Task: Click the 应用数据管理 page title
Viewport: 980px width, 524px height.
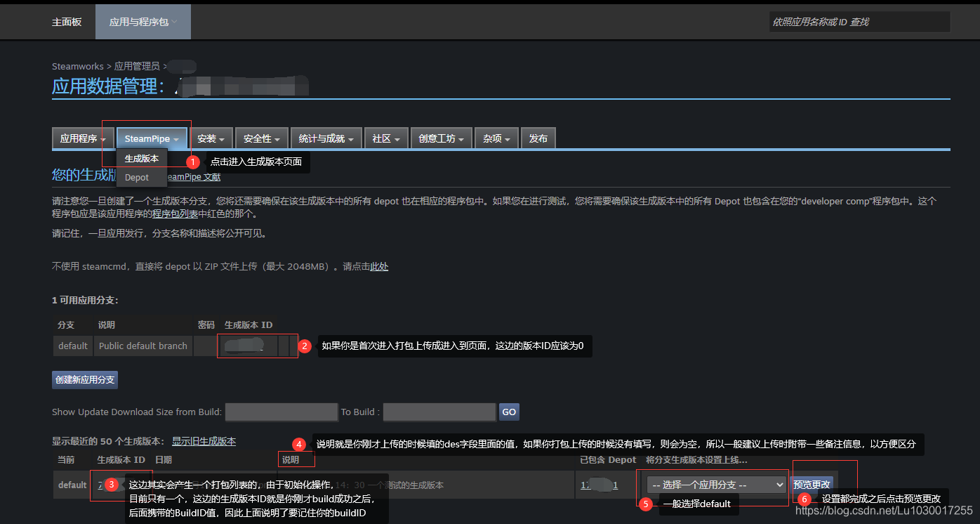Action: click(x=108, y=86)
